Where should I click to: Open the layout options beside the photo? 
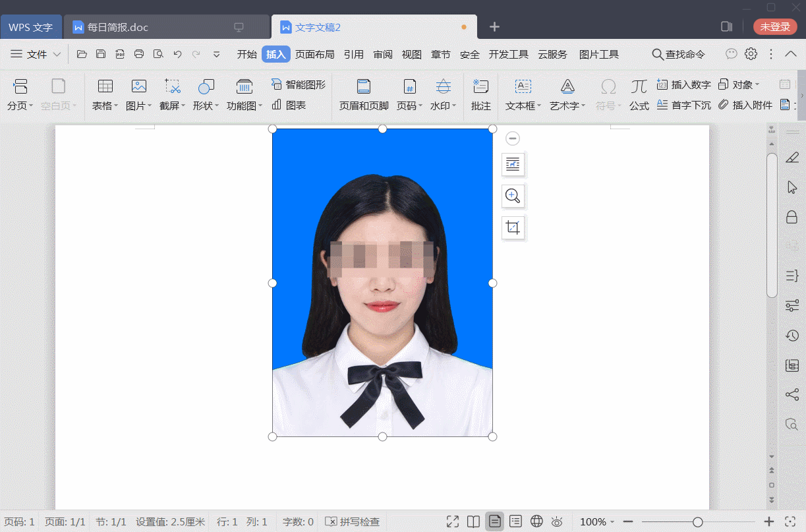click(x=513, y=165)
